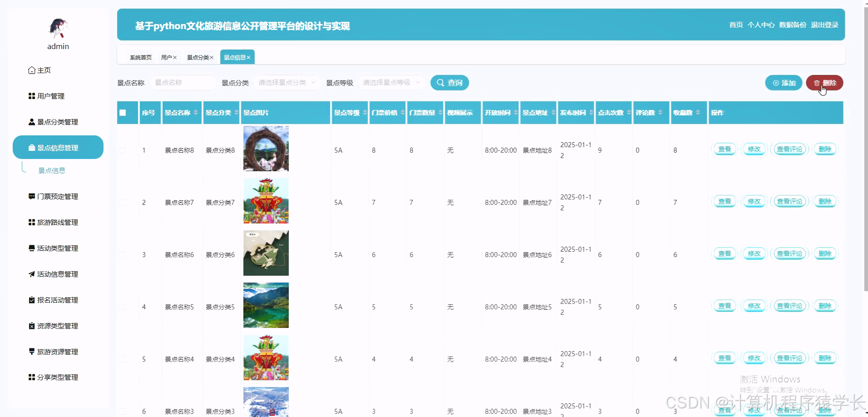
Task: Expand the 用户管理 sidebar menu
Action: tap(58, 96)
